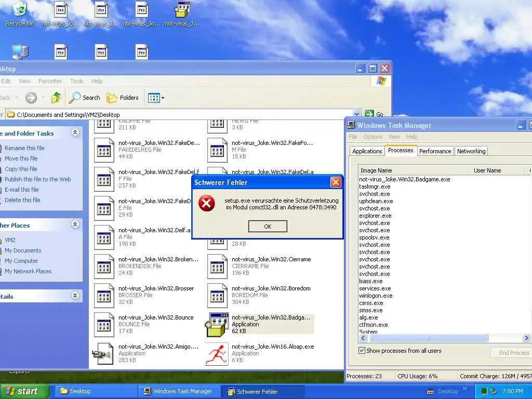Open My Computer link in Other Places
The image size is (532, 399).
[x=21, y=261]
